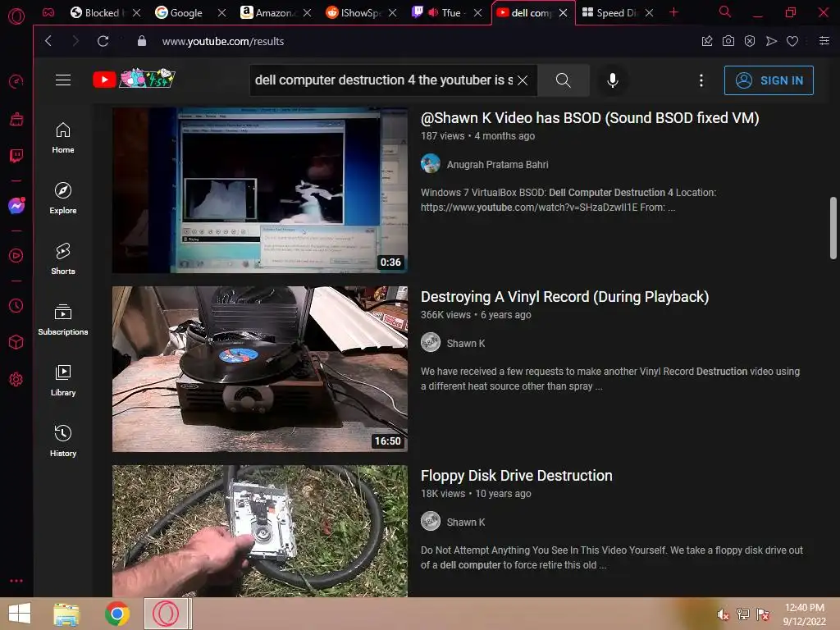The width and height of the screenshot is (840, 630).
Task: Focus the YouTube search input field
Action: 383,80
